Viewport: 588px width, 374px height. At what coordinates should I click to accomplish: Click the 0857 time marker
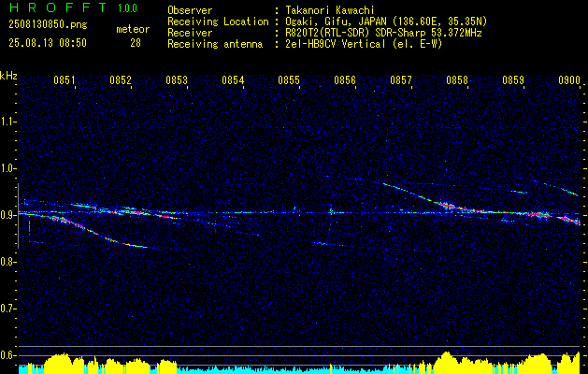click(401, 80)
